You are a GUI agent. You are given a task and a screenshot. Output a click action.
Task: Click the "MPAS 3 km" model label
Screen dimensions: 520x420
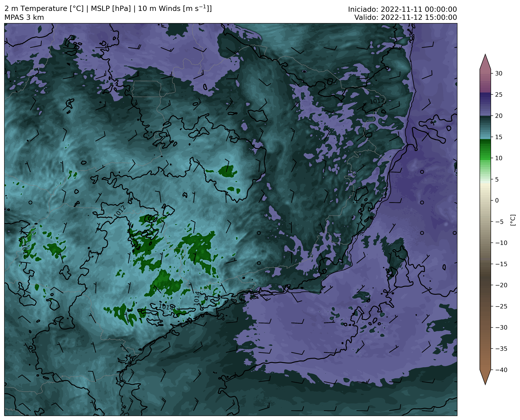pyautogui.click(x=24, y=17)
